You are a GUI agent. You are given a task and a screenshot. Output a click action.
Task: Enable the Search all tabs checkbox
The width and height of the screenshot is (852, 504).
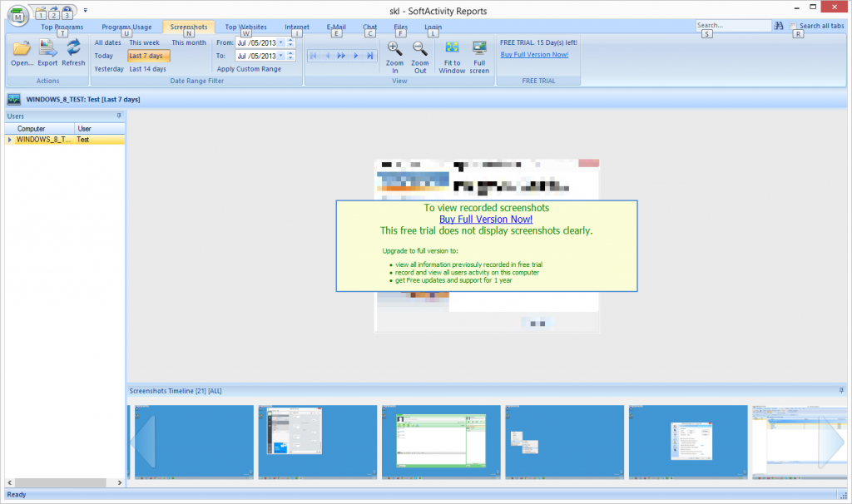(x=794, y=27)
